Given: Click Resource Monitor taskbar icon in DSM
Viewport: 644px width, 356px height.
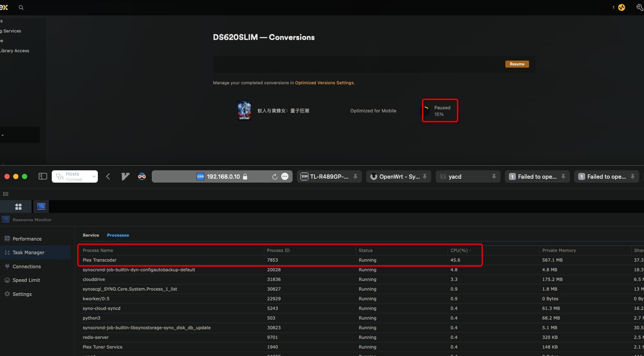Looking at the screenshot, I should tap(41, 206).
